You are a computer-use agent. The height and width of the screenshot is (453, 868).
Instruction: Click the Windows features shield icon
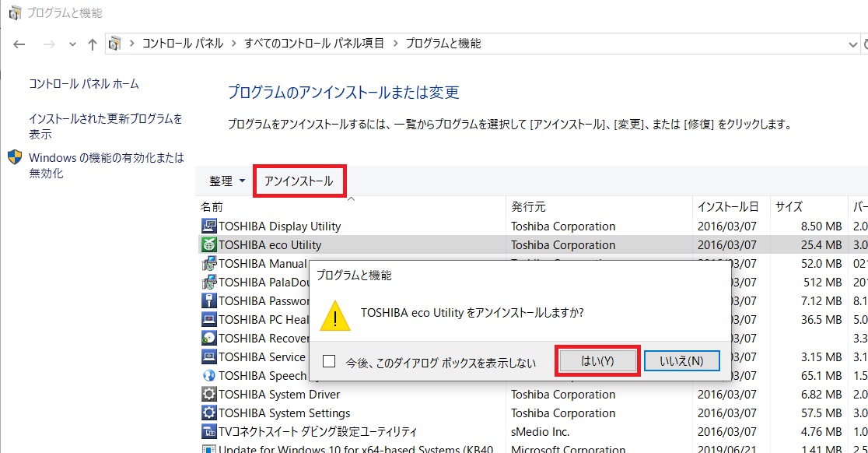coord(15,157)
